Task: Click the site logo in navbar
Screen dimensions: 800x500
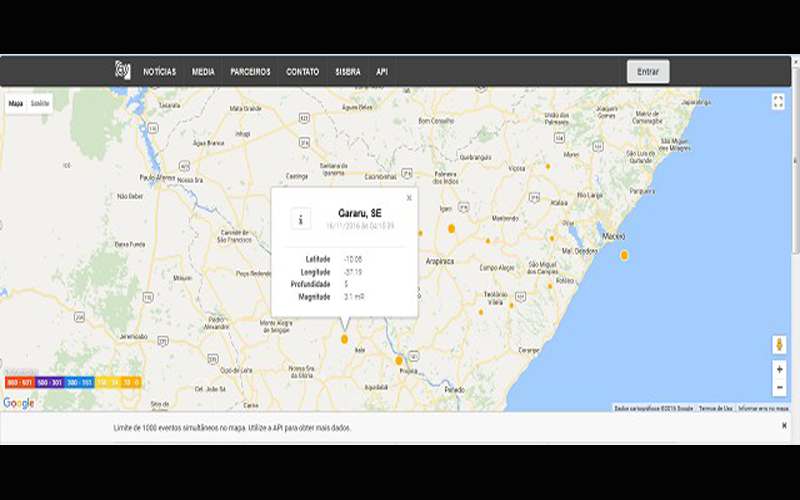Action: coord(123,71)
